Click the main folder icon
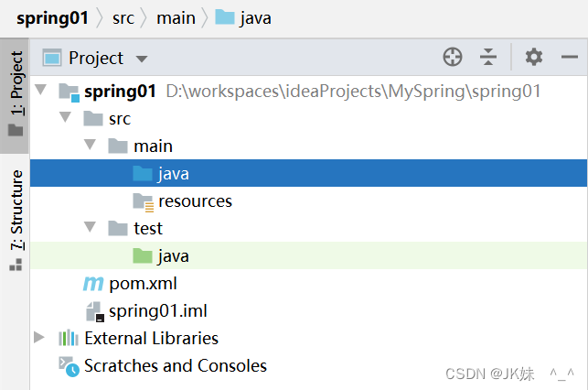 coord(118,146)
